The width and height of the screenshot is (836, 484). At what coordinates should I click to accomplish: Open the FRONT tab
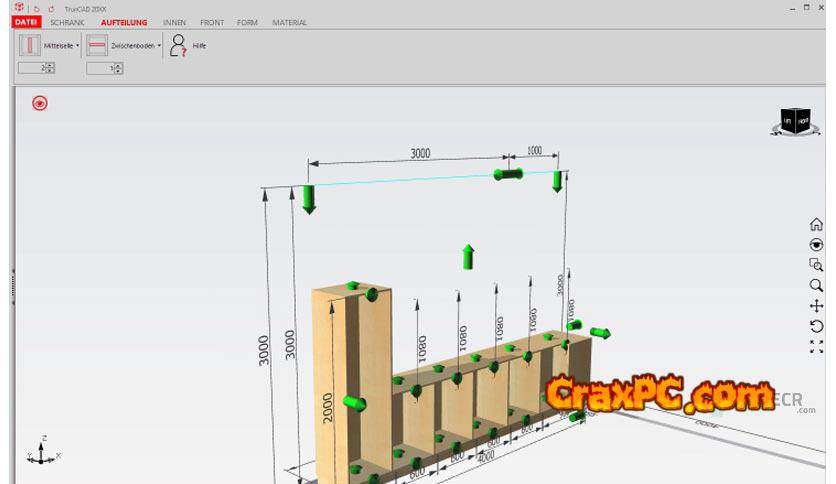212,22
